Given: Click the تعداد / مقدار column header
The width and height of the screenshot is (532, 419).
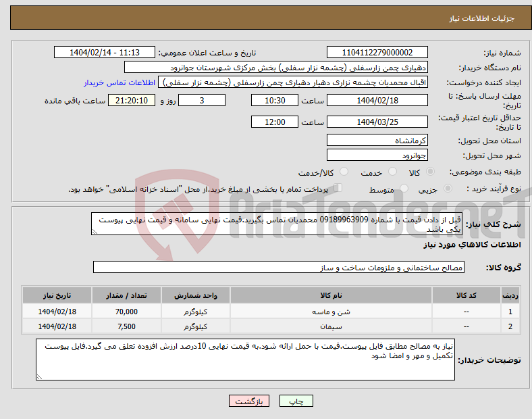Looking at the screenshot, I should 126,295.
